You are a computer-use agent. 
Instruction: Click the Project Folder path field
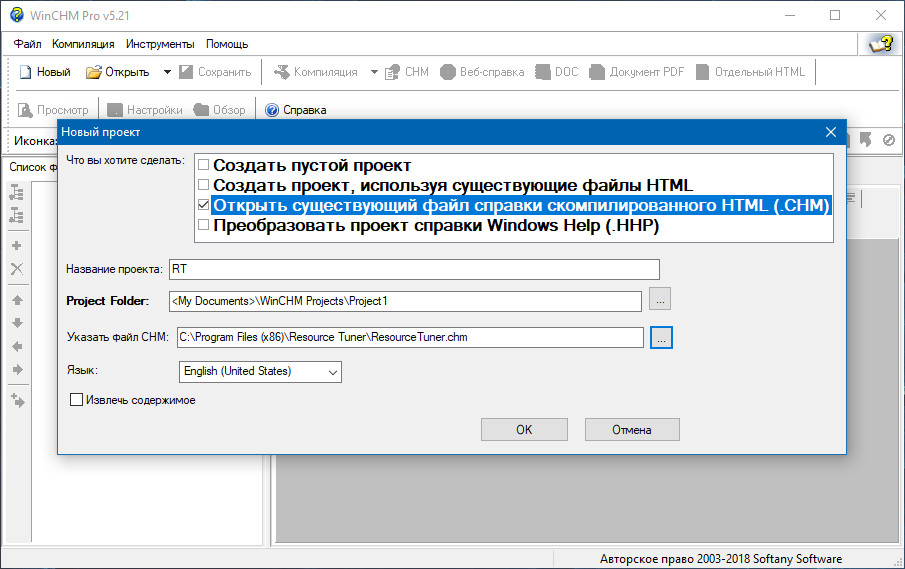[405, 301]
